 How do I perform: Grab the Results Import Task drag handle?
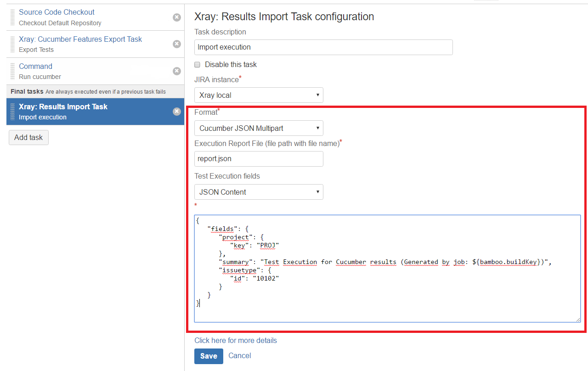click(12, 112)
